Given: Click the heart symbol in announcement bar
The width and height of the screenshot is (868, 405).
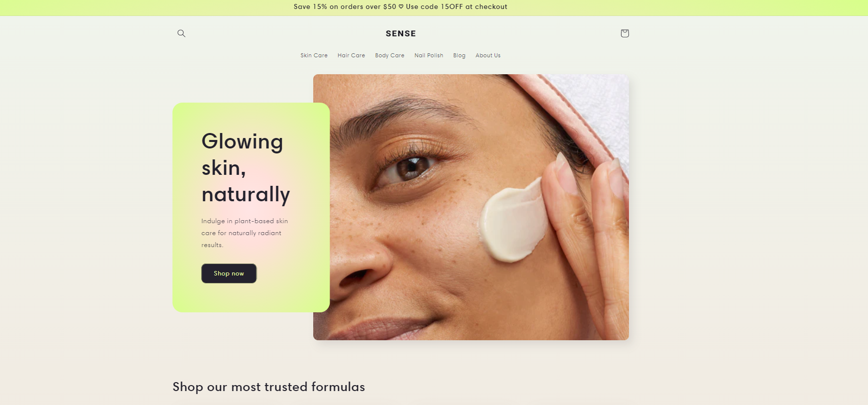Looking at the screenshot, I should click(401, 6).
